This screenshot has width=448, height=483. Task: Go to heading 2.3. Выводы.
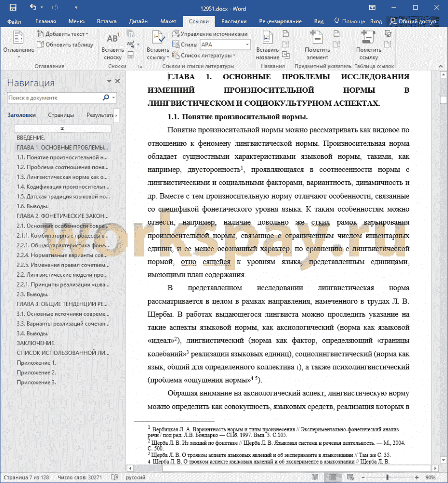tap(32, 294)
